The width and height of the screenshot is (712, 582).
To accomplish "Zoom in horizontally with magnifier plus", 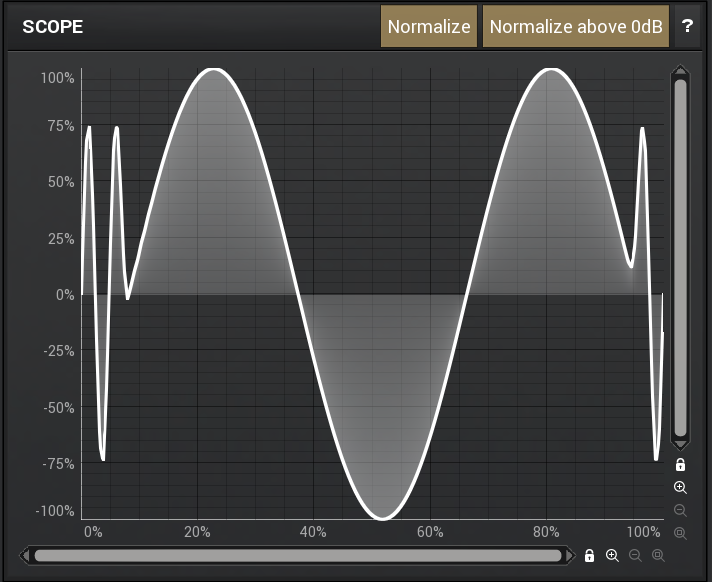I will [612, 556].
